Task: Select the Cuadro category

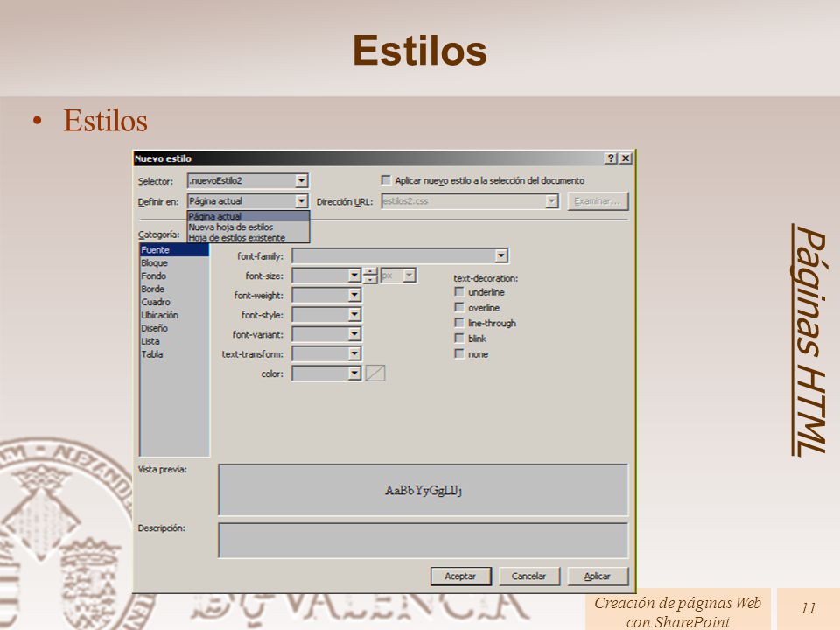Action: (174, 302)
